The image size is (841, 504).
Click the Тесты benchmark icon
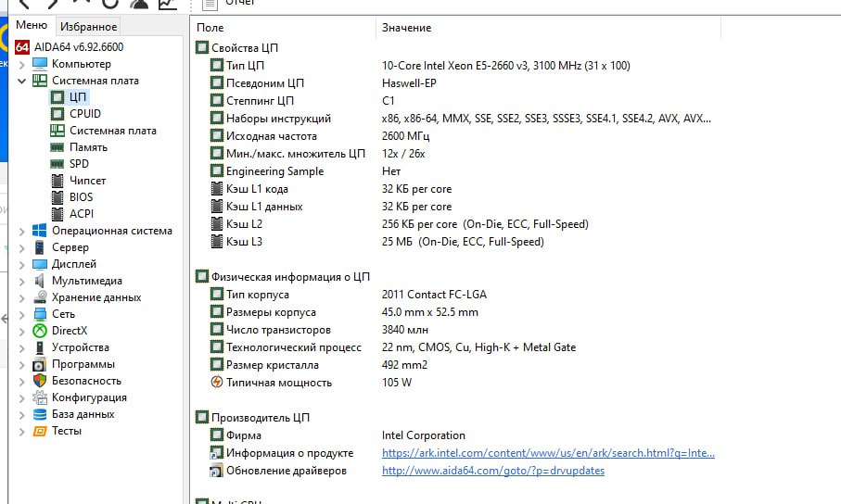point(40,431)
